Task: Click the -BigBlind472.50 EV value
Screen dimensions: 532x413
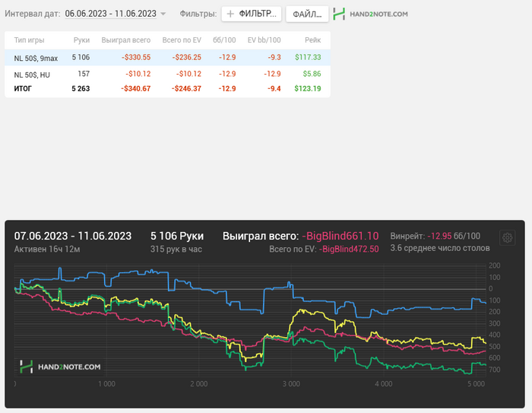Action: 349,249
